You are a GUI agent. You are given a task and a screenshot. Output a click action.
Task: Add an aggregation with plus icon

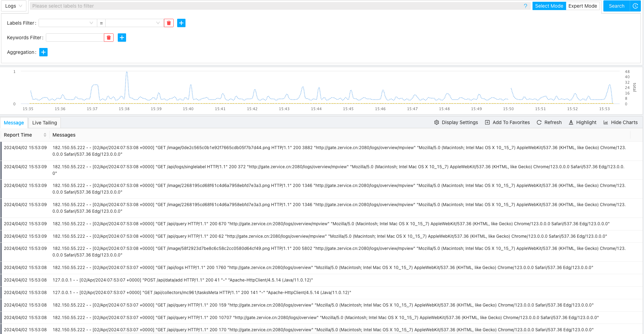pyautogui.click(x=43, y=52)
